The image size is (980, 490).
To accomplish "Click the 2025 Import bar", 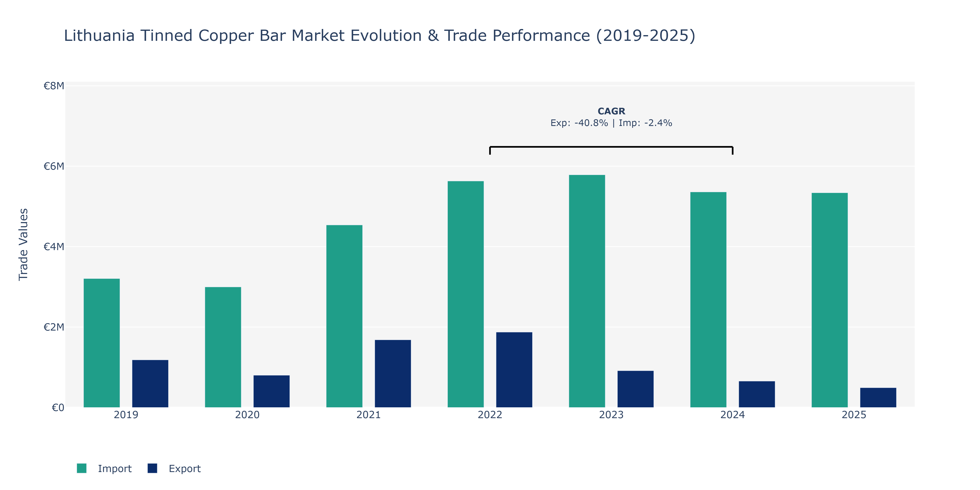I will pos(830,300).
